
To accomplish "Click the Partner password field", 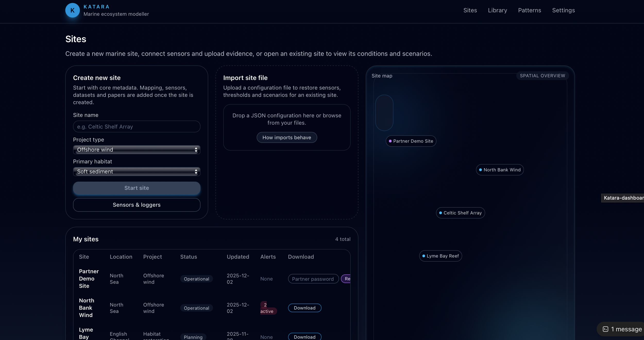I will (x=313, y=279).
